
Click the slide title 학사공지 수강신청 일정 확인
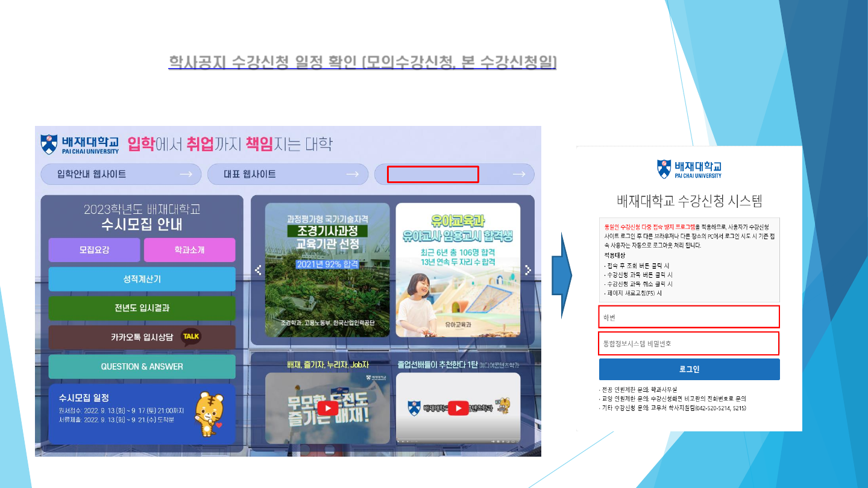[363, 61]
